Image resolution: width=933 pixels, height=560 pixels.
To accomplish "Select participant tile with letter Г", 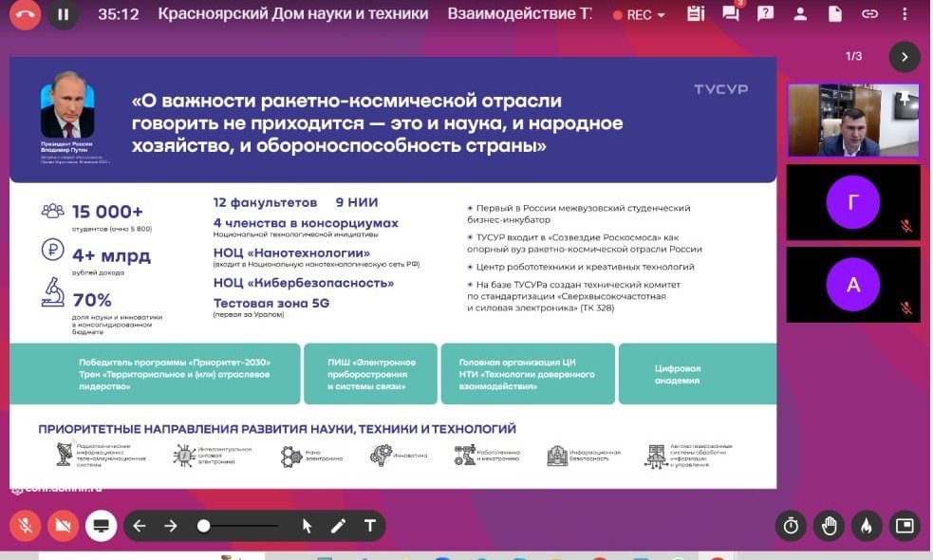I will click(x=853, y=202).
